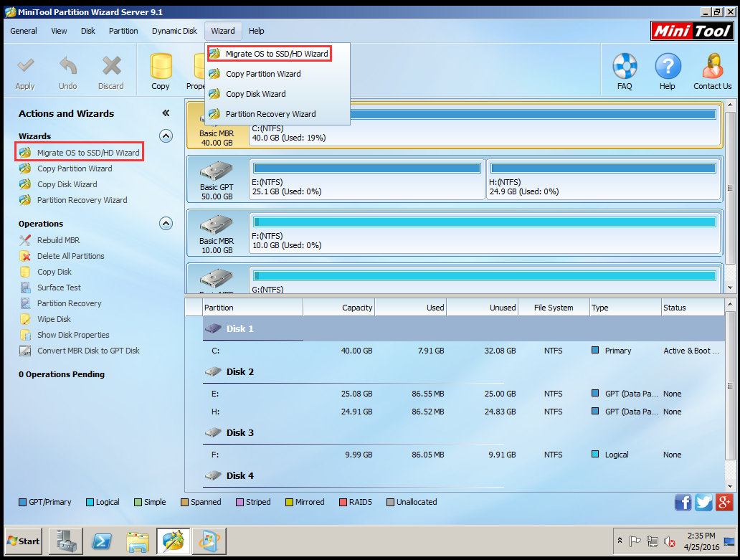The height and width of the screenshot is (560, 740).
Task: Click the Wipe Disk operation
Action: tap(45, 319)
